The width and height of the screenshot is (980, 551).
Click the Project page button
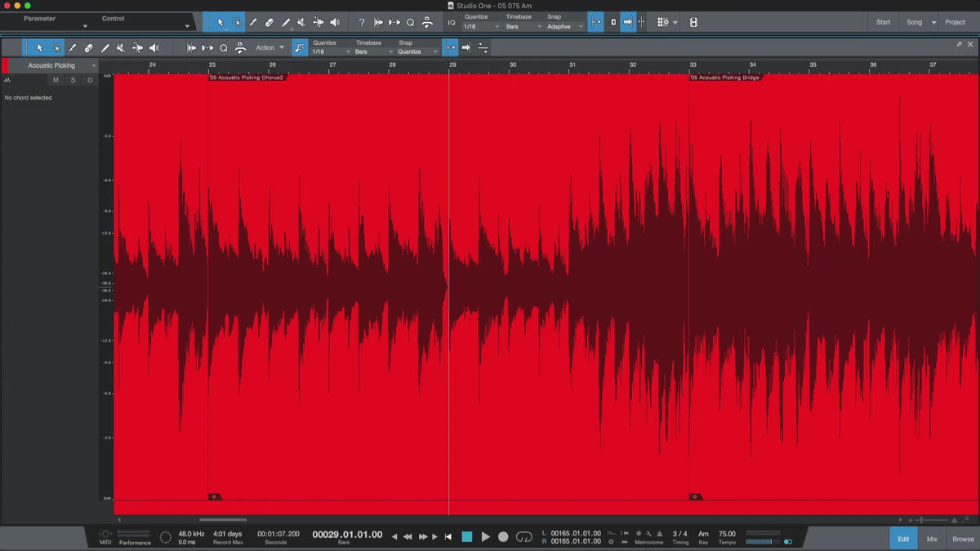click(955, 22)
